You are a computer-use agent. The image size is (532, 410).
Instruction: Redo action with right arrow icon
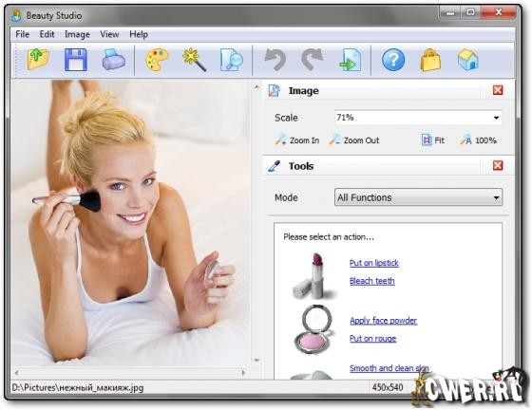(x=313, y=60)
